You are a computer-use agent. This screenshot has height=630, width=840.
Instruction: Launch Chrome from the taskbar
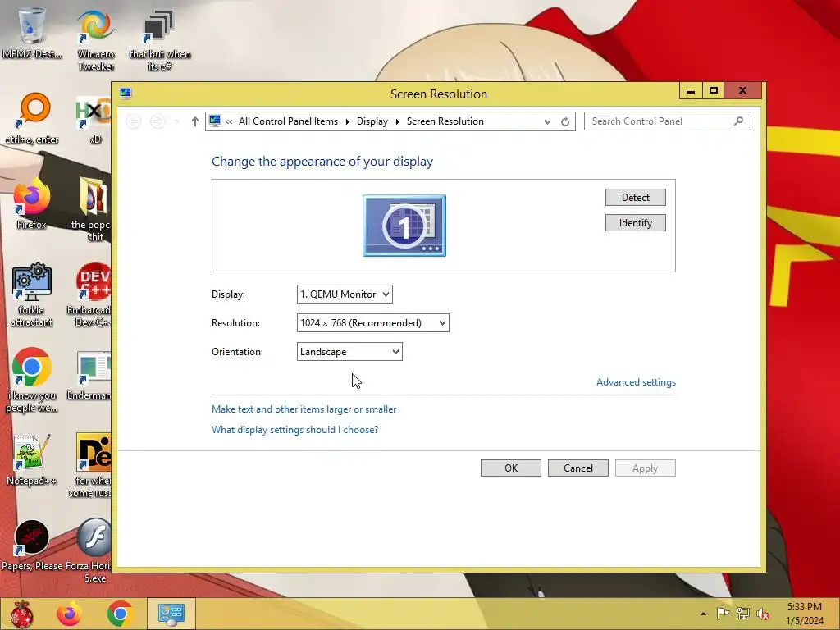pyautogui.click(x=120, y=614)
